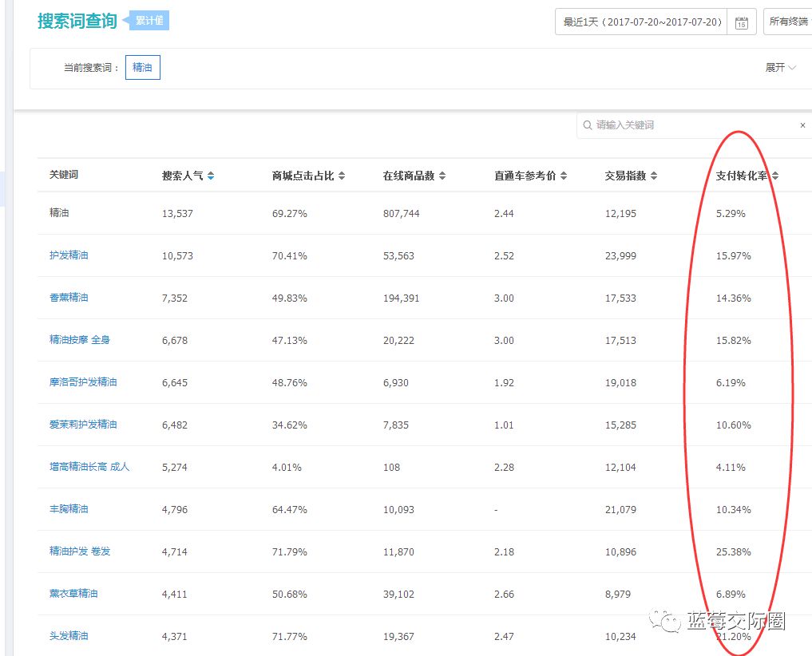Click the magnifier icon in the keyword search box
812x656 pixels.
tap(585, 125)
